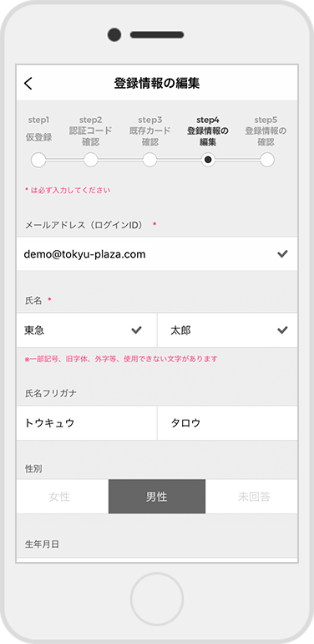The height and width of the screenshot is (644, 314).
Task: Click the checkmark in the email field
Action: point(282,254)
